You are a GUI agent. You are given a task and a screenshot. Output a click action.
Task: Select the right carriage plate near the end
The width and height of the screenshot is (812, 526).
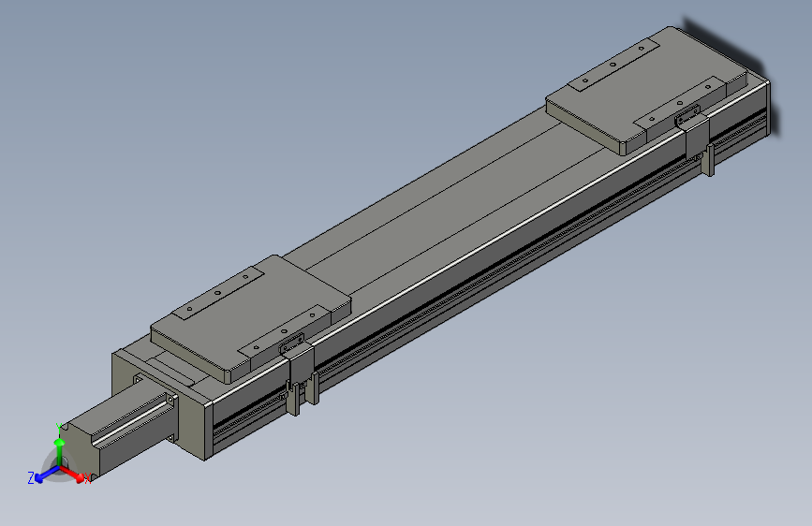coord(647,91)
